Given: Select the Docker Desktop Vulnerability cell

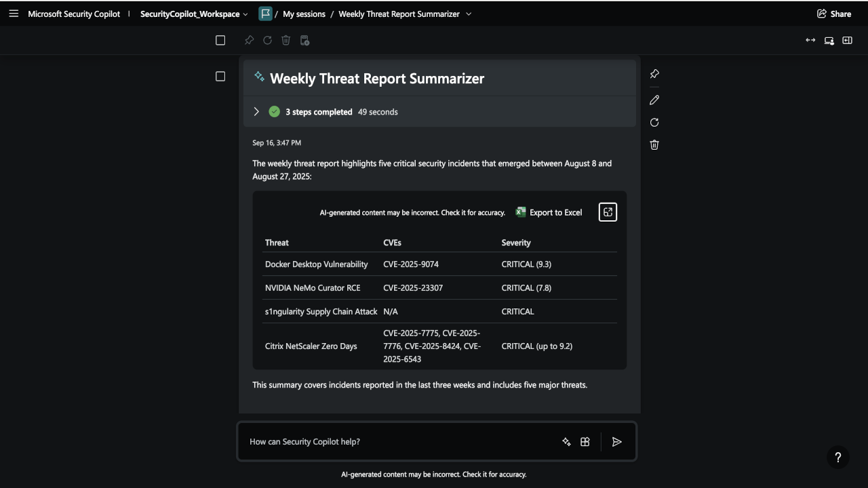Looking at the screenshot, I should [x=316, y=264].
